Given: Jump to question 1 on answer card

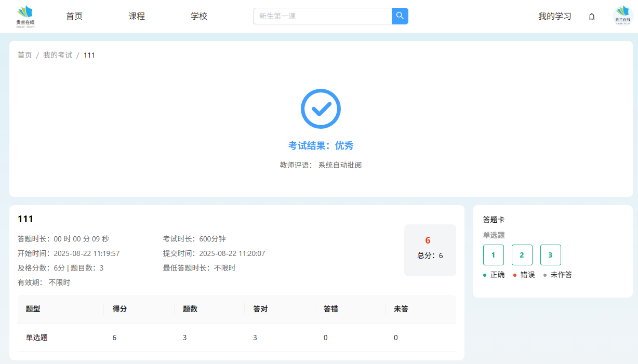Looking at the screenshot, I should click(493, 255).
